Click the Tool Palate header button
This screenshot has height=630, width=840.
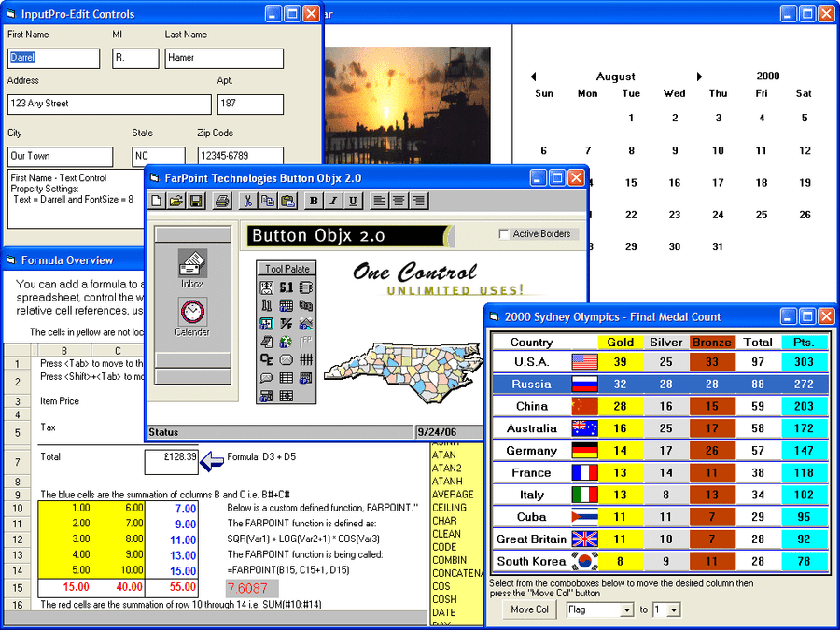[x=287, y=269]
